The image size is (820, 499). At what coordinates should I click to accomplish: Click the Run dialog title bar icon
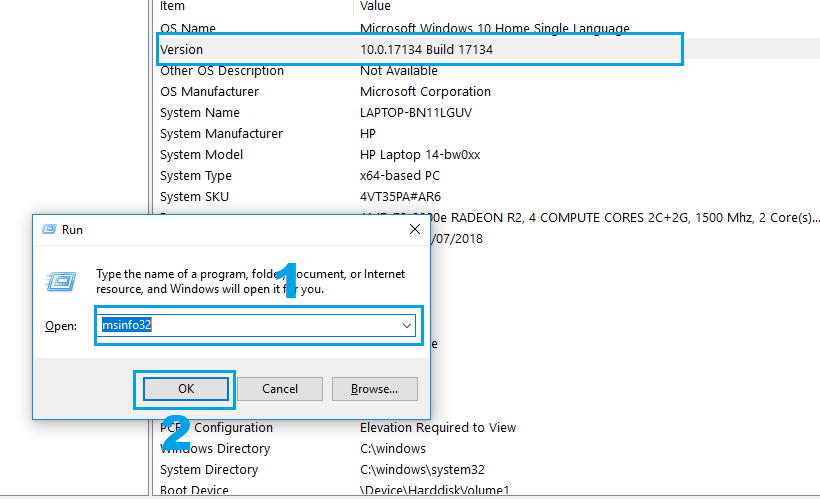coord(49,229)
